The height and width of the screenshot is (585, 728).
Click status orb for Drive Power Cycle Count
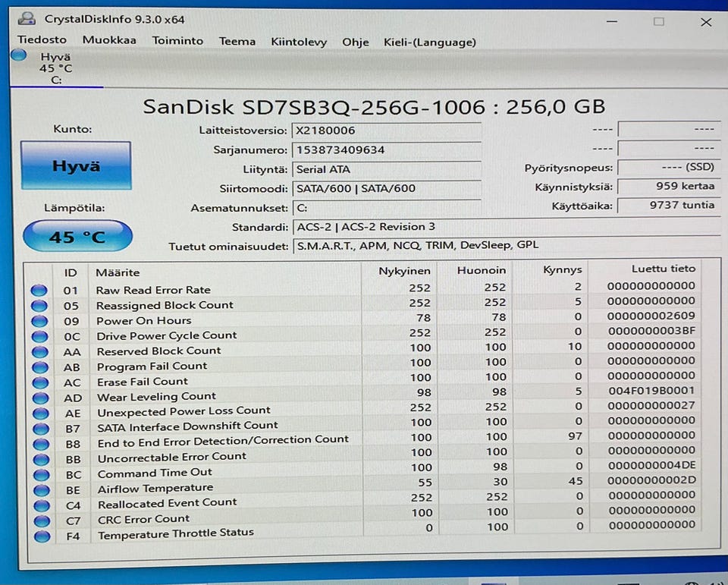point(40,336)
